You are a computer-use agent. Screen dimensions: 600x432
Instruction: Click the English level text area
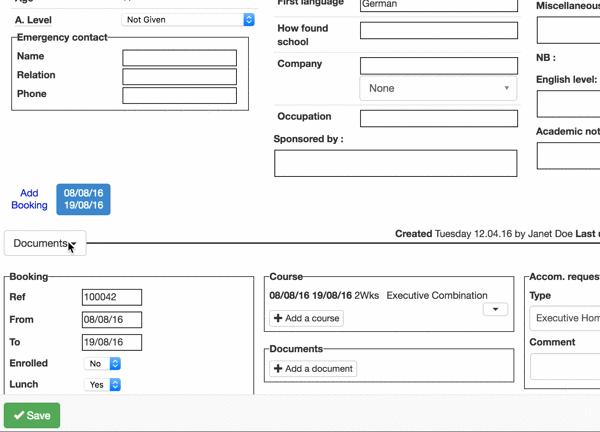pyautogui.click(x=569, y=104)
